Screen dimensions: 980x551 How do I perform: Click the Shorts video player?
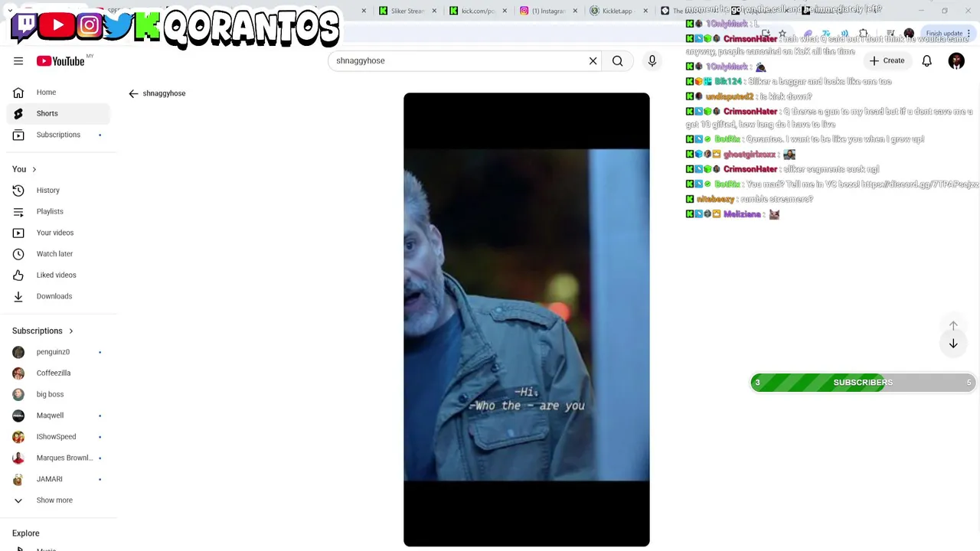(527, 320)
